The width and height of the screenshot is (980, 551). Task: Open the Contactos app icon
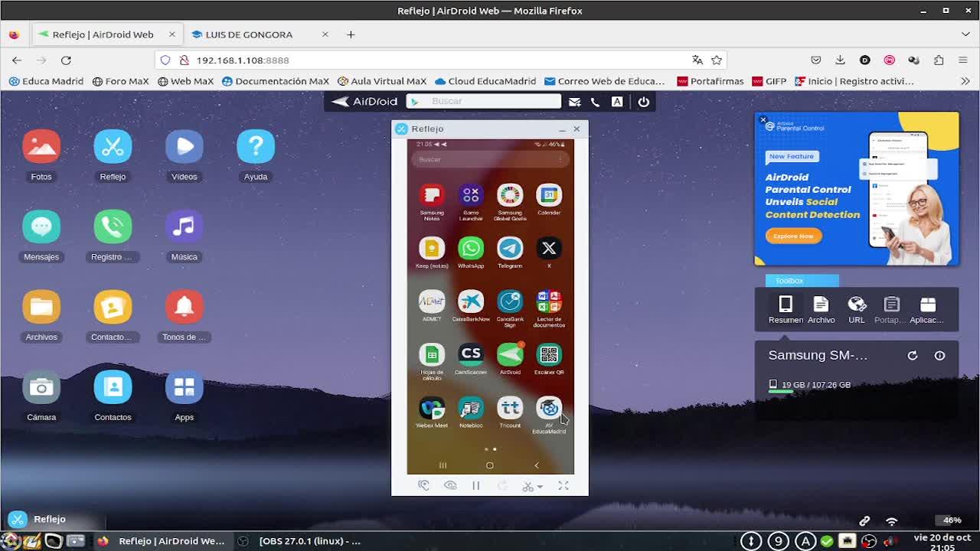coord(113,387)
